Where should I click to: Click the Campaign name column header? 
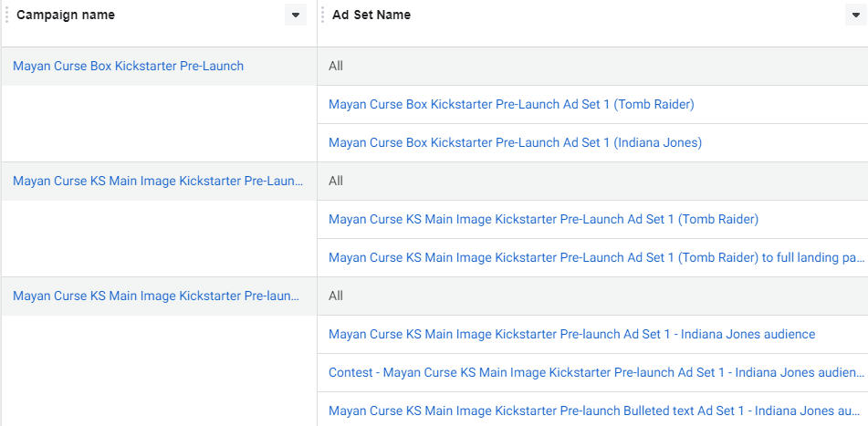(66, 15)
